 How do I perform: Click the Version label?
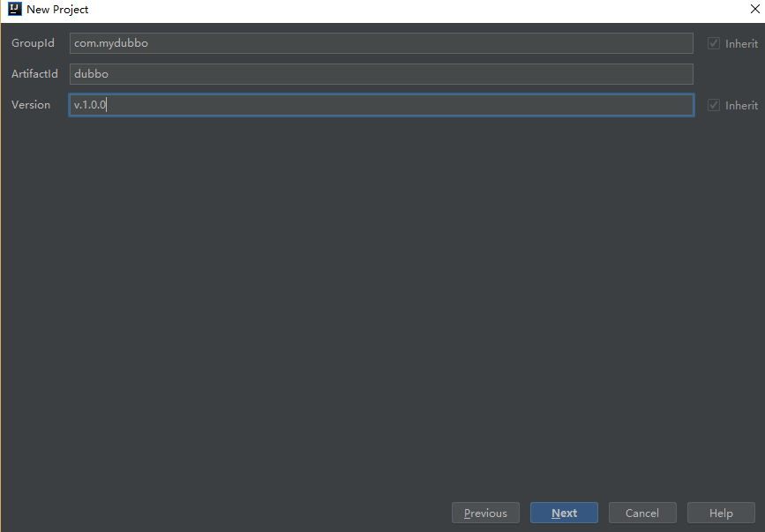[x=31, y=105]
